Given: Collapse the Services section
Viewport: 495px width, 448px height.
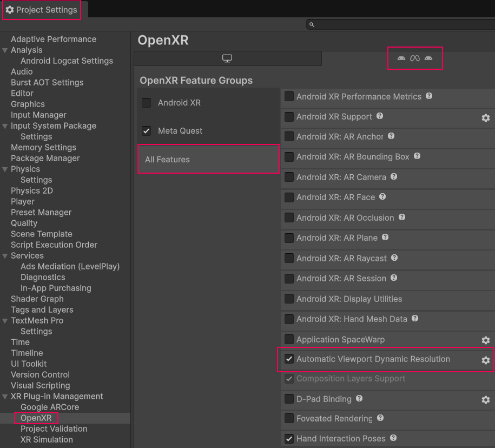Looking at the screenshot, I should point(5,255).
